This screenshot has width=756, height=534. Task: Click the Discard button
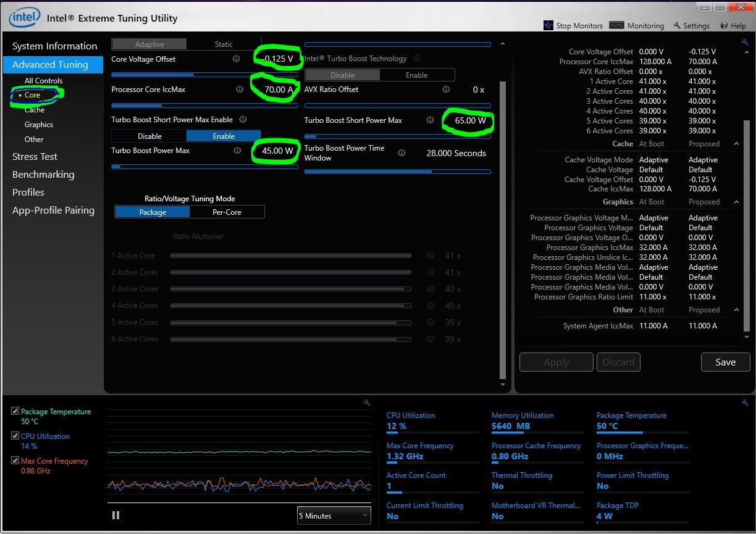tap(618, 362)
